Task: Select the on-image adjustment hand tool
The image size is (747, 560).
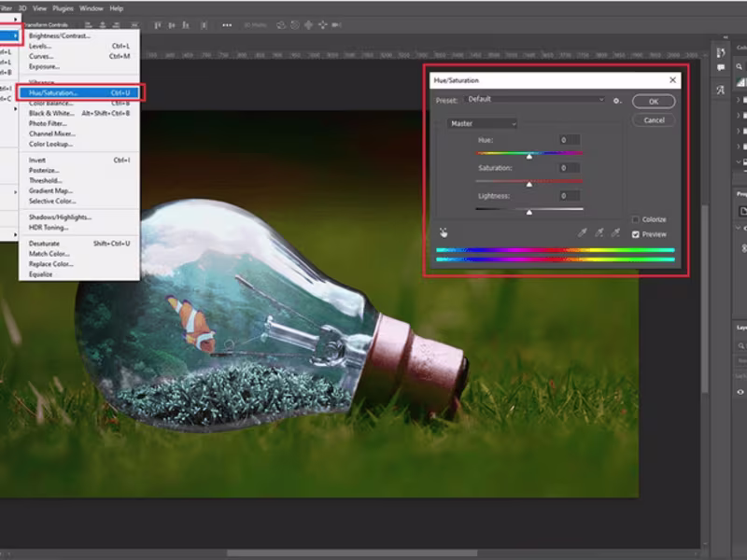Action: click(x=444, y=232)
